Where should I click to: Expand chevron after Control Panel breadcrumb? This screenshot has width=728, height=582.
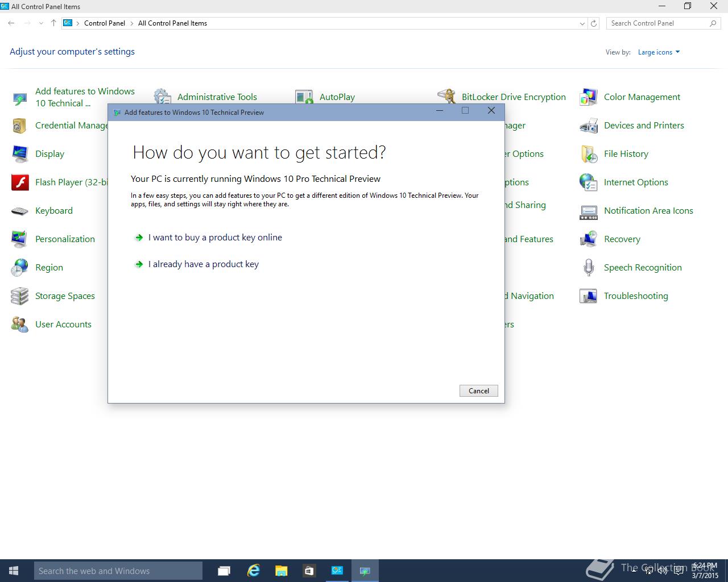[x=131, y=23]
